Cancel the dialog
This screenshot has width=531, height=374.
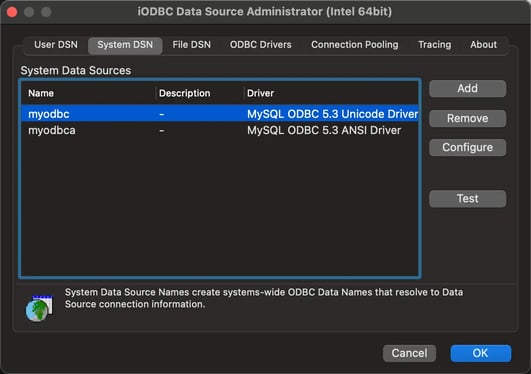pos(409,353)
